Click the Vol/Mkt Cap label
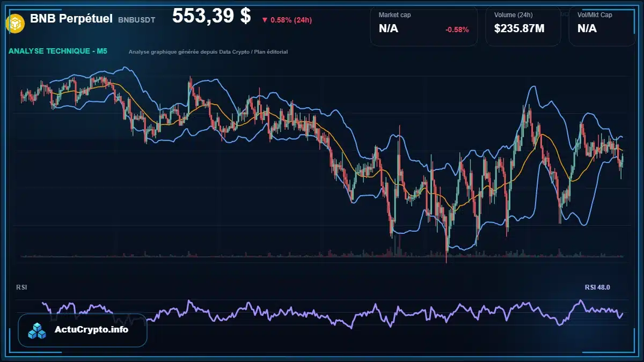The height and width of the screenshot is (362, 644). [595, 15]
